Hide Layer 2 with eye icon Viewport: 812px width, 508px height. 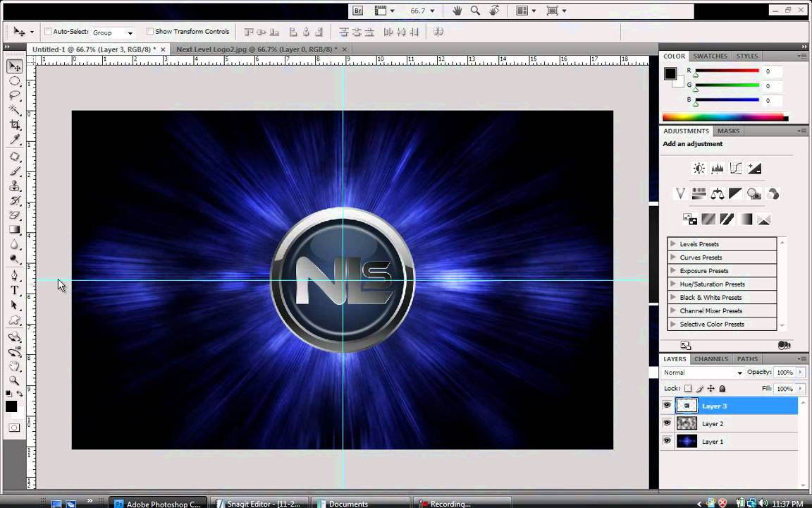(667, 423)
